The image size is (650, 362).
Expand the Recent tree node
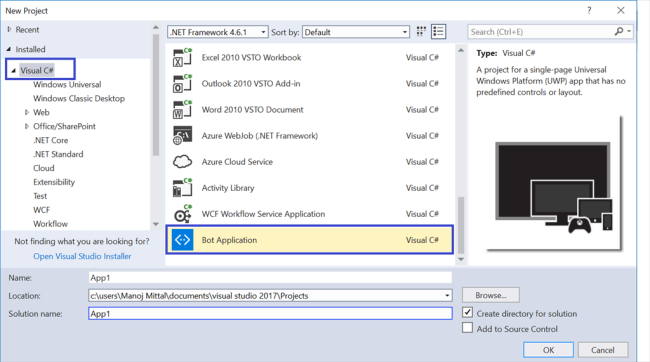[x=9, y=29]
